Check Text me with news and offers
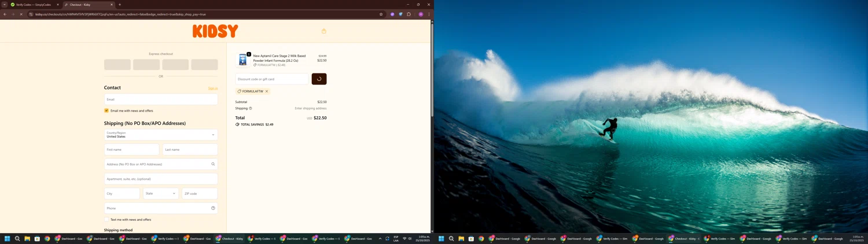Image resolution: width=868 pixels, height=244 pixels. pos(106,220)
